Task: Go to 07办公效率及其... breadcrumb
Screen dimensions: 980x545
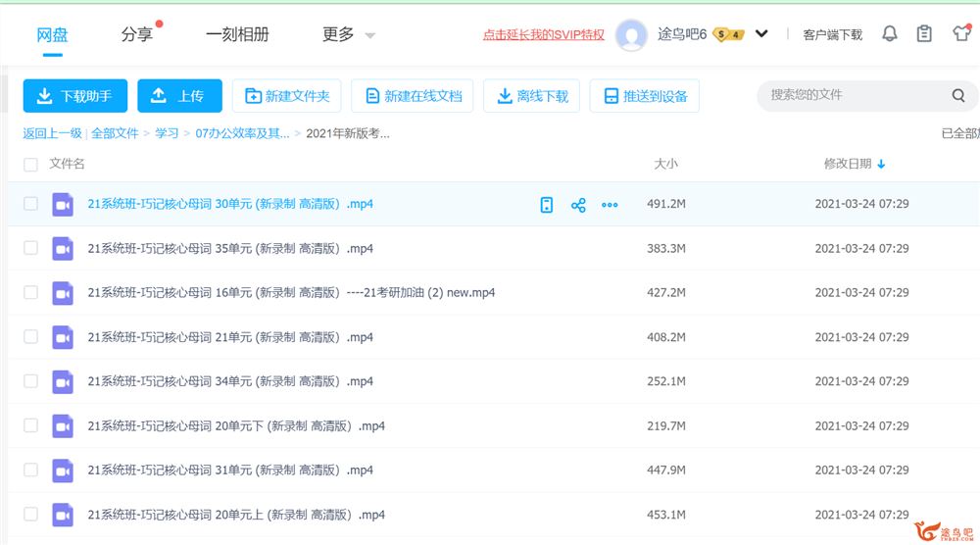Action: 242,133
